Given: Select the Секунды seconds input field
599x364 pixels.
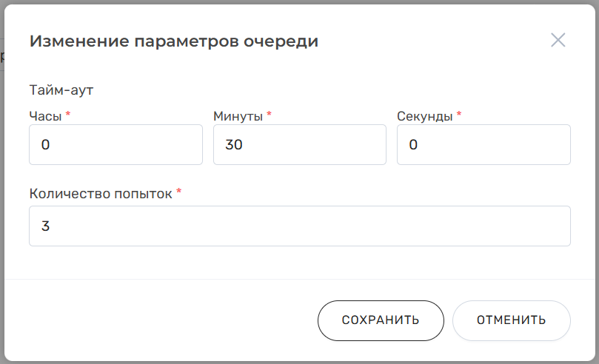Looking at the screenshot, I should (483, 144).
